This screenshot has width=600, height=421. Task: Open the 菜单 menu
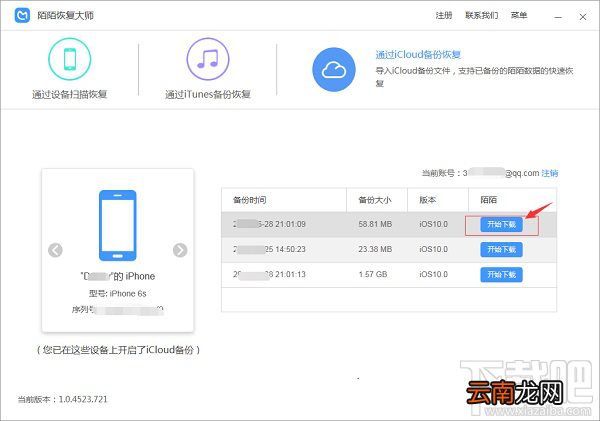[519, 15]
